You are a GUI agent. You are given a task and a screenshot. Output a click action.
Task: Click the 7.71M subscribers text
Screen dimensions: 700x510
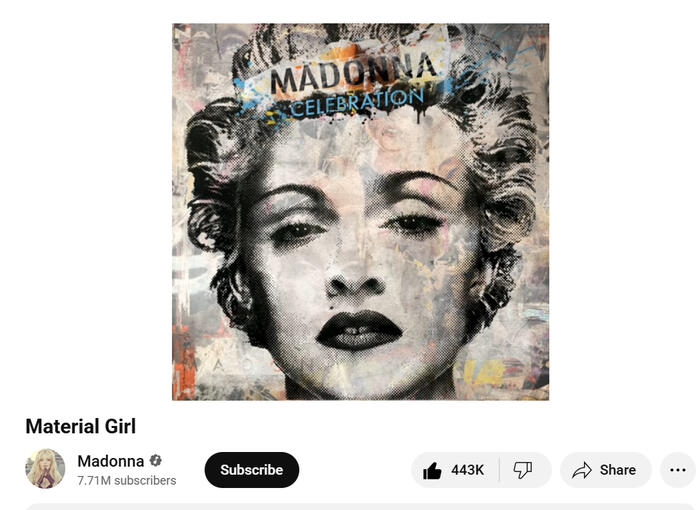click(x=127, y=481)
